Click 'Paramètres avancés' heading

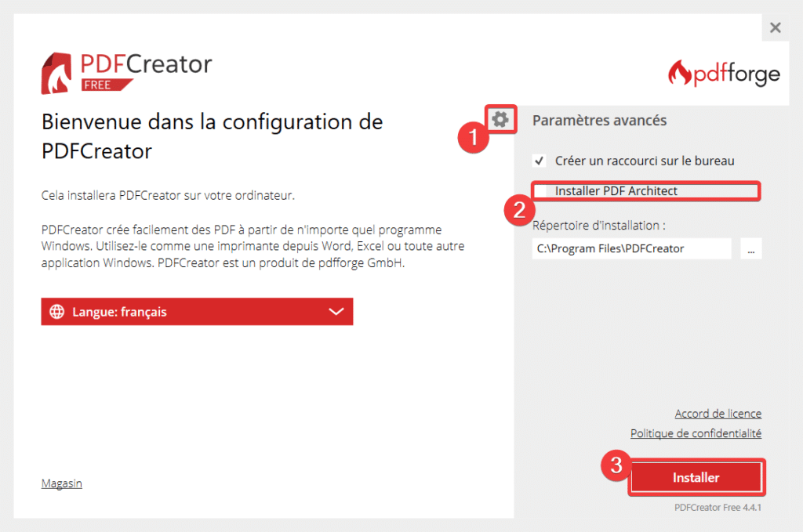click(600, 121)
